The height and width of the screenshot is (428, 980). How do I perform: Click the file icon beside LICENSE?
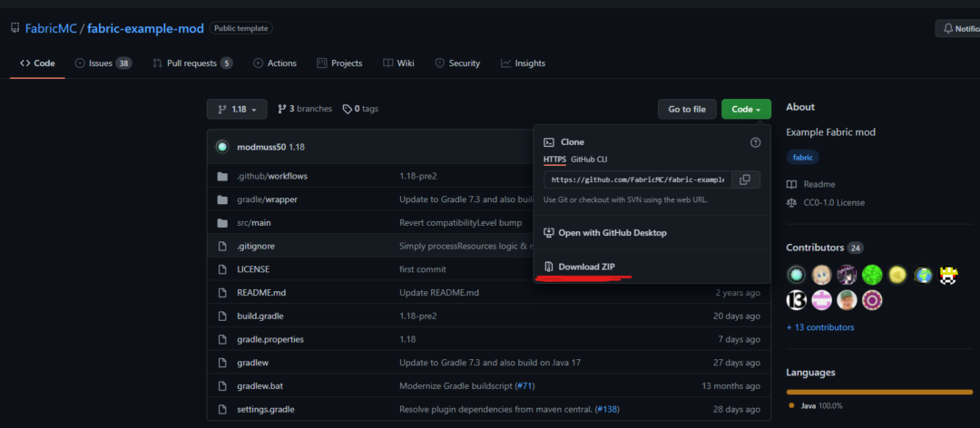tap(222, 269)
